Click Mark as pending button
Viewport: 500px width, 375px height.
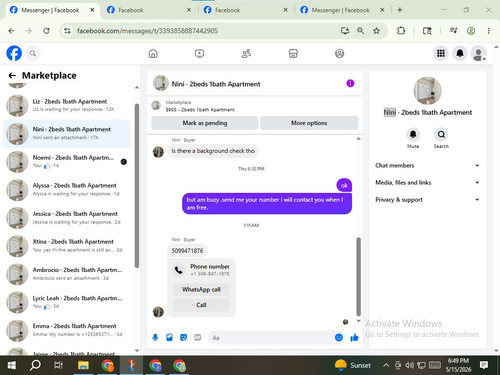click(205, 123)
